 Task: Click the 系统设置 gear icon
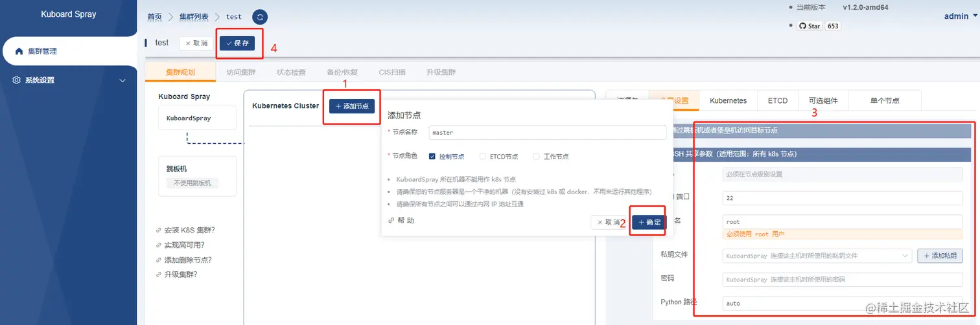(17, 80)
